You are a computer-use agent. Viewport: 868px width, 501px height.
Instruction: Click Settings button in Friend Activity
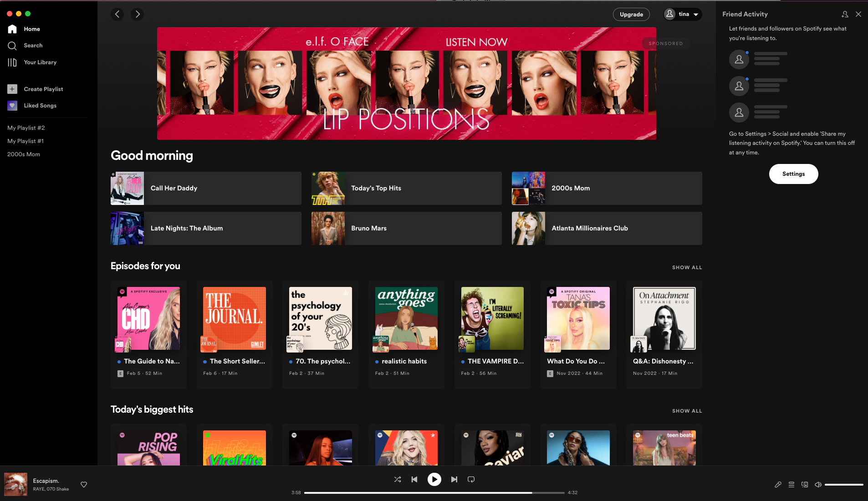(x=793, y=174)
